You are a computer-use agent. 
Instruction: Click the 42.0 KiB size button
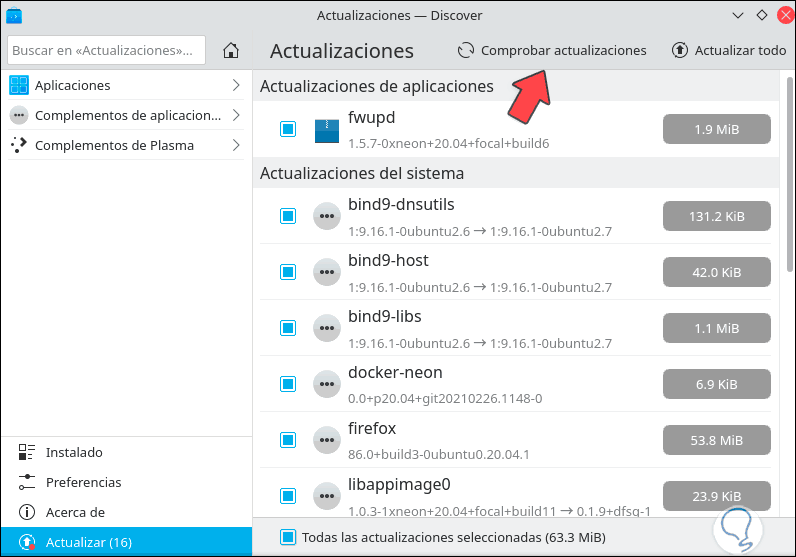[x=716, y=272]
